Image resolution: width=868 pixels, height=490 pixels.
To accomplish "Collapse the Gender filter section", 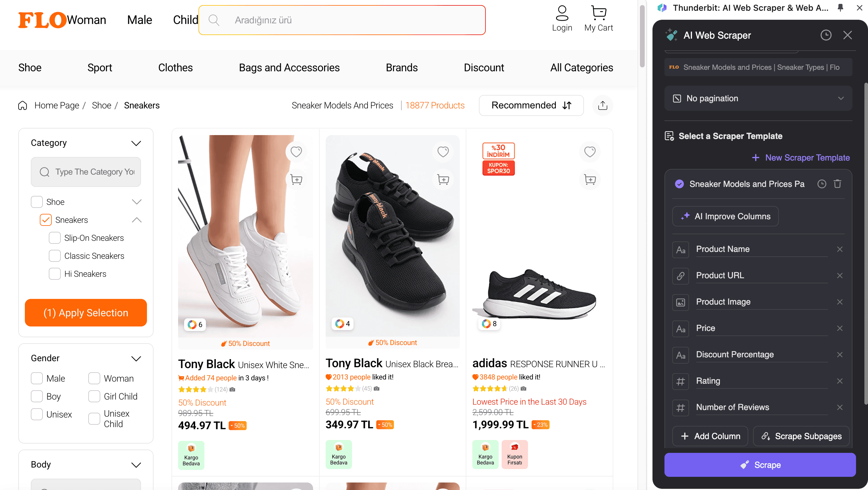I will pyautogui.click(x=136, y=359).
